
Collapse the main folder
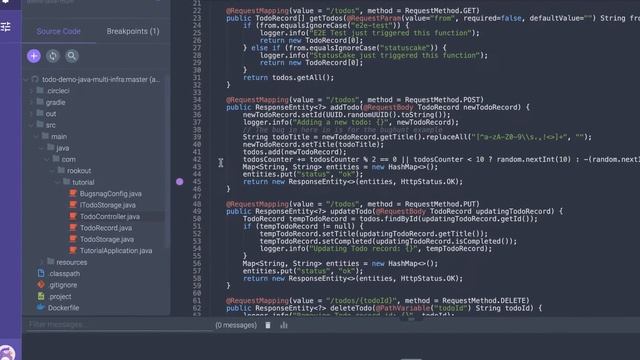[37, 136]
